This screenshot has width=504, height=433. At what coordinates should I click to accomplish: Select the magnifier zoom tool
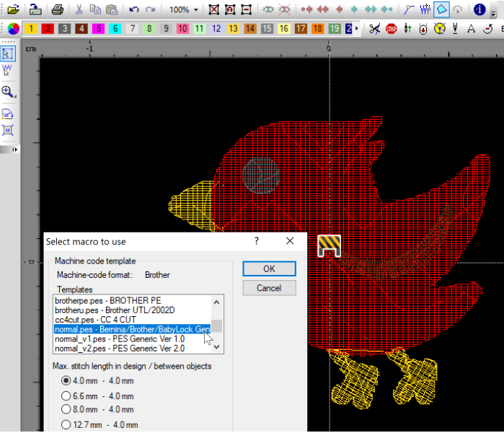[x=8, y=92]
